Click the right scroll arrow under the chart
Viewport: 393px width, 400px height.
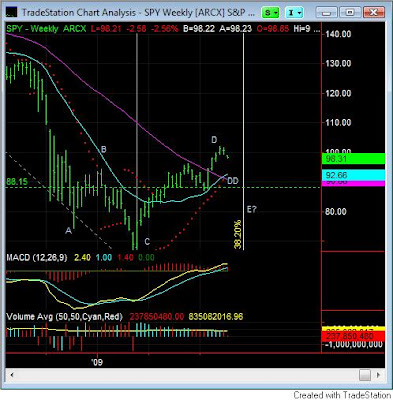pyautogui.click(x=378, y=375)
